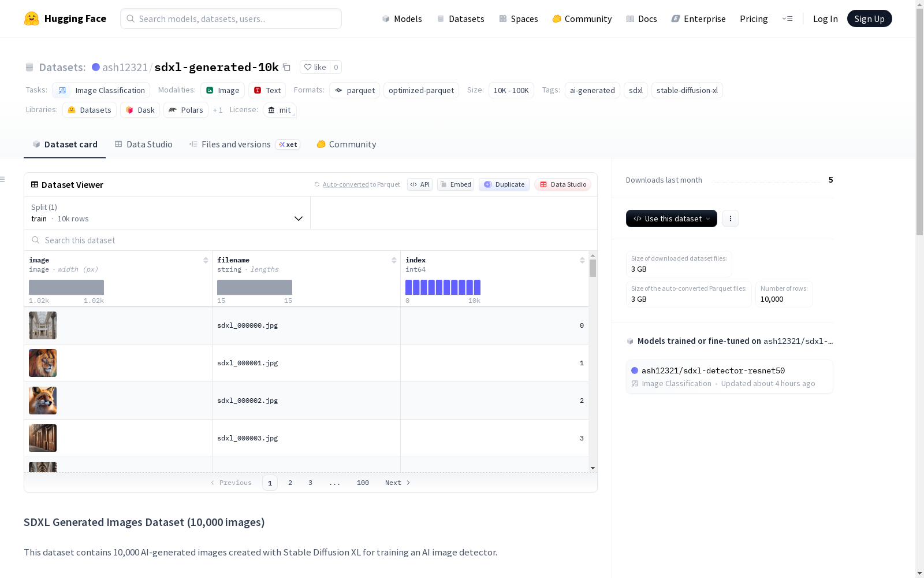
Task: Copy dataset name with the copy icon
Action: (286, 67)
